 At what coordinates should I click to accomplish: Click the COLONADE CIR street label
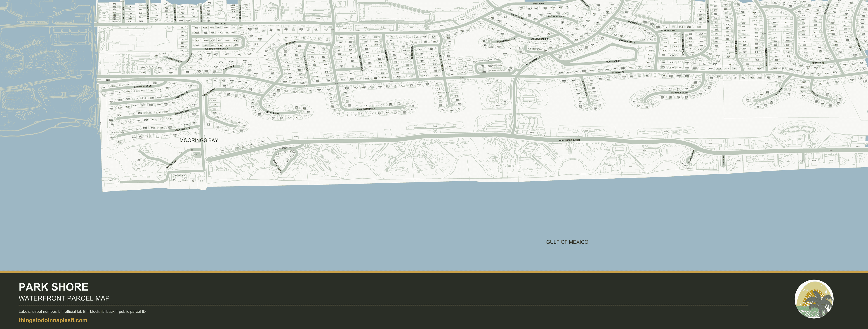[x=614, y=61]
